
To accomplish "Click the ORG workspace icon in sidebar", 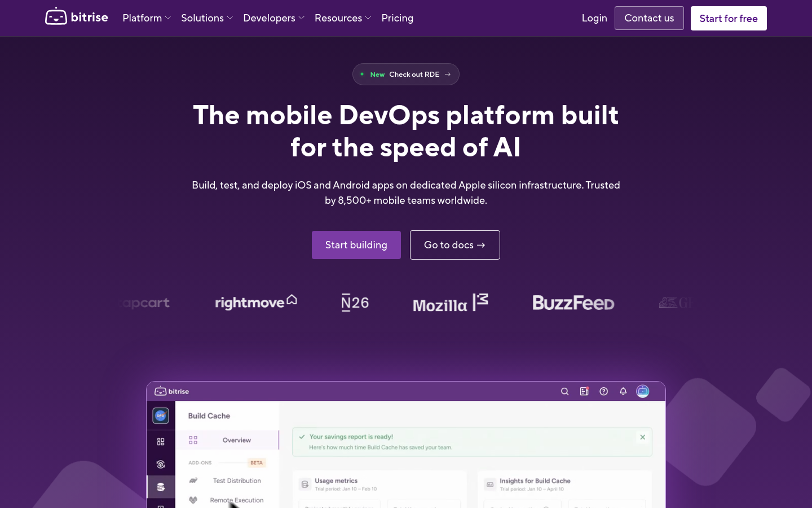I will coord(161,415).
